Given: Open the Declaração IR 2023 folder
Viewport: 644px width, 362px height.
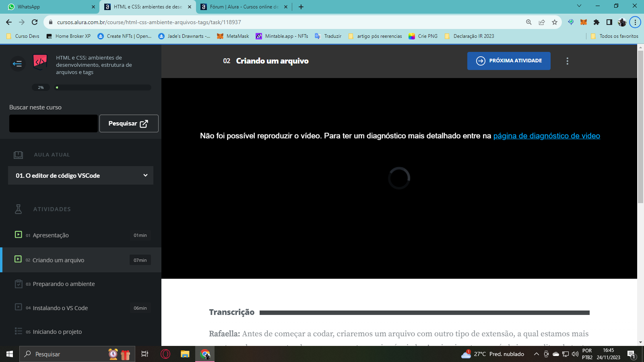Looking at the screenshot, I should pos(469,36).
